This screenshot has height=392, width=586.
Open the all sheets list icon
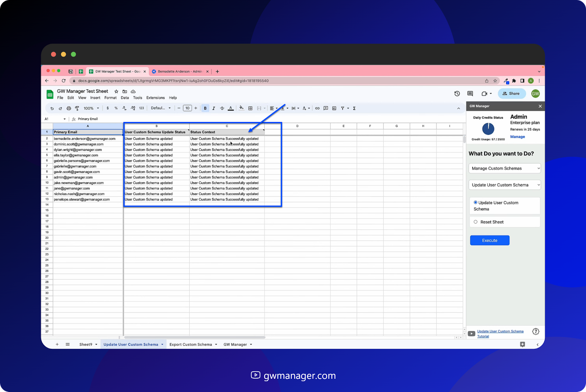pyautogui.click(x=68, y=344)
